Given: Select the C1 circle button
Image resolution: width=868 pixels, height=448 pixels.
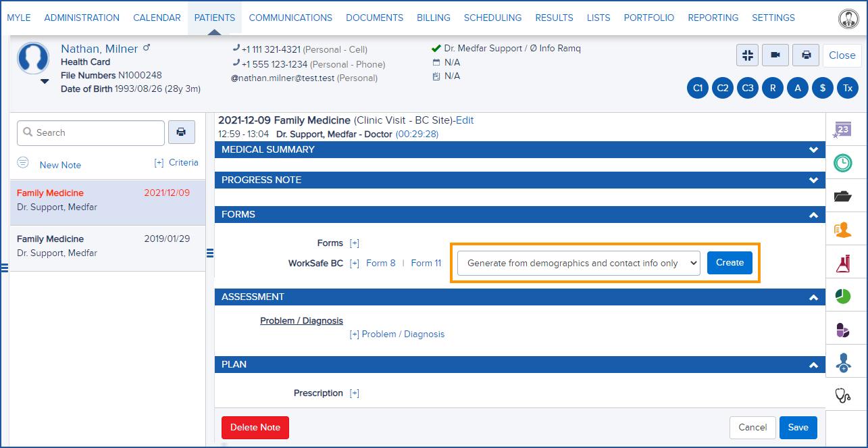Looking at the screenshot, I should click(x=698, y=87).
